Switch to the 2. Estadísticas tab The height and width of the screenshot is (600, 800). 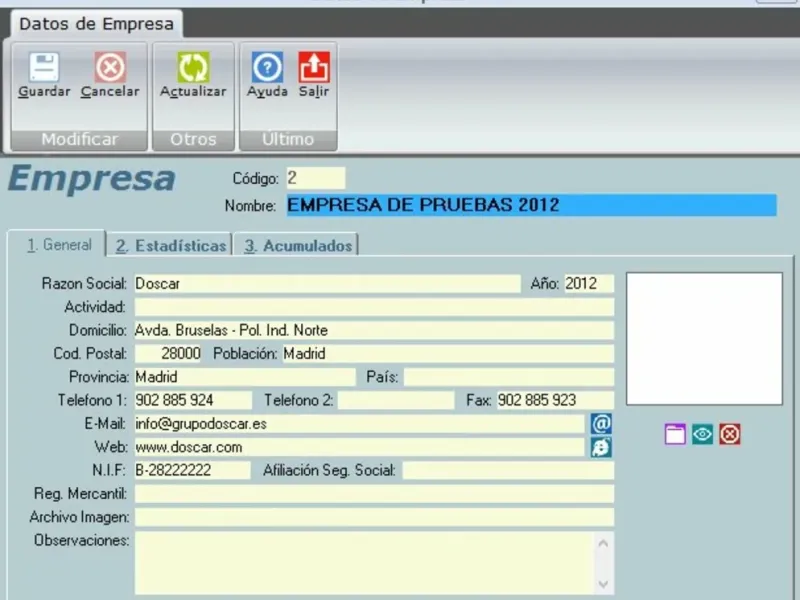[x=170, y=245]
